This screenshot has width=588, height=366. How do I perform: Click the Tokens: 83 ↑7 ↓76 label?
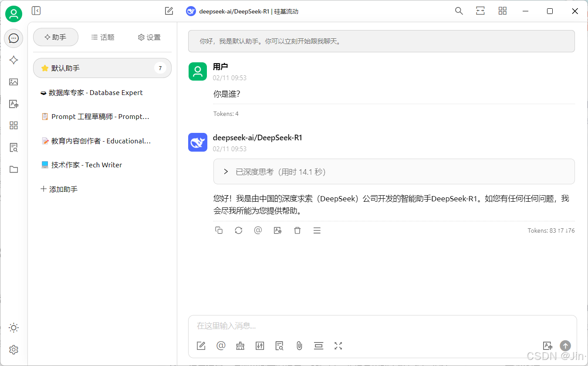[x=551, y=230]
